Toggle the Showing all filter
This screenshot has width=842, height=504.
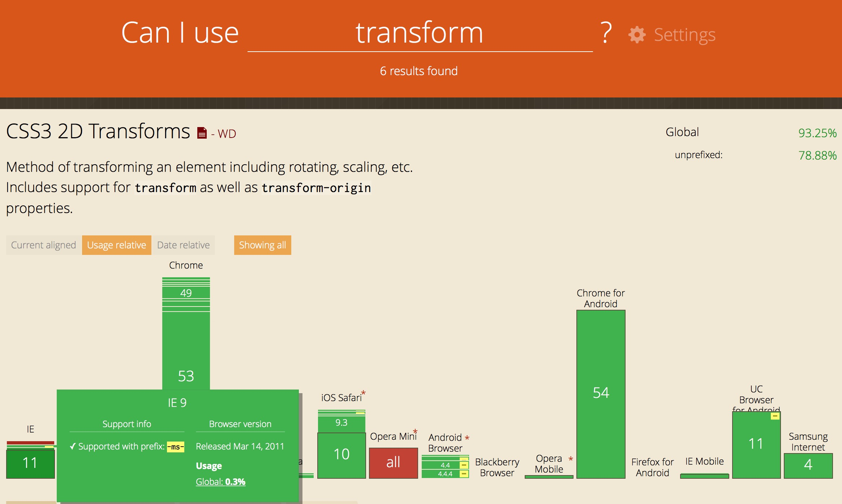tap(262, 245)
